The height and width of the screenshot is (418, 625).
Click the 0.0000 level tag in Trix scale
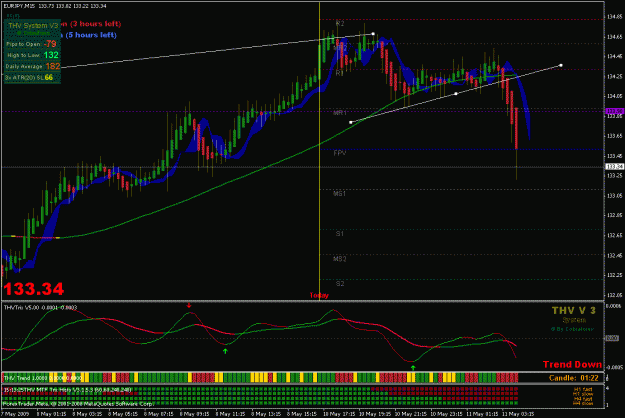pos(612,338)
